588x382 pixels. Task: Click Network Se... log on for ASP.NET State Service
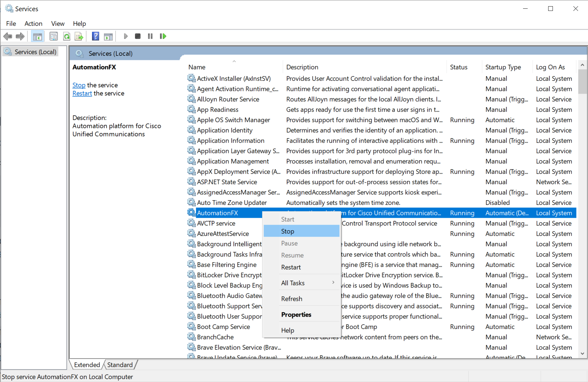[x=554, y=182]
